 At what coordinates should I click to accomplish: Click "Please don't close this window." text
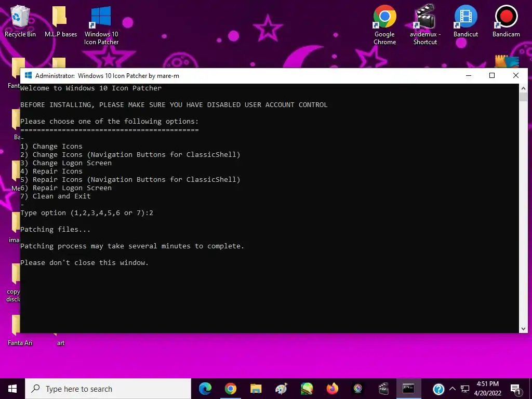tap(85, 262)
